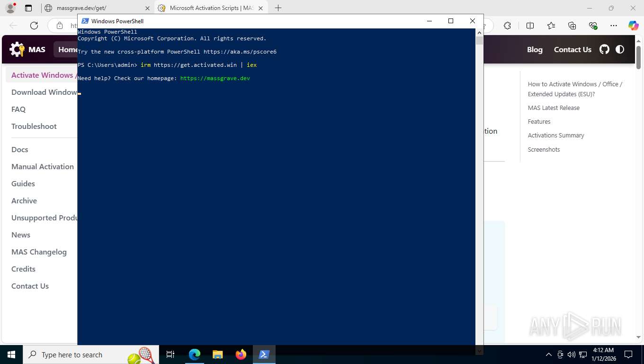Open the Copilot sidebar icon
The height and width of the screenshot is (364, 644).
[x=634, y=26]
